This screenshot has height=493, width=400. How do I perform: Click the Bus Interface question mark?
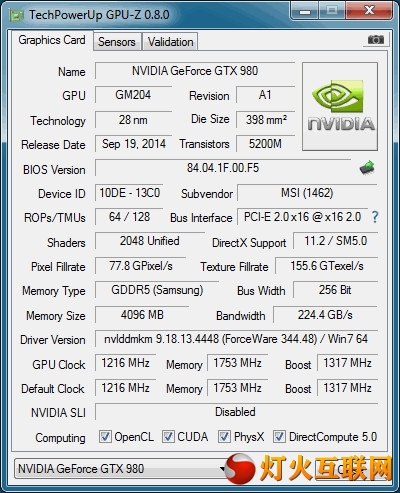[375, 217]
